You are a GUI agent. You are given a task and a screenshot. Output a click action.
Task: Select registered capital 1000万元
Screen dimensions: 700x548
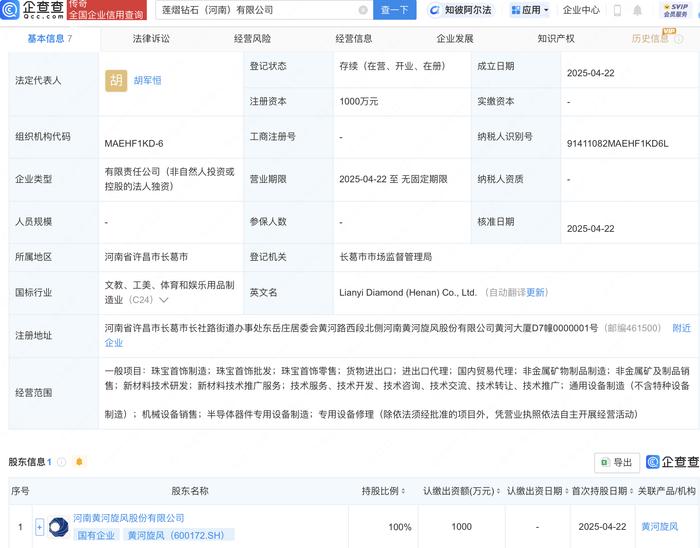[x=358, y=102]
